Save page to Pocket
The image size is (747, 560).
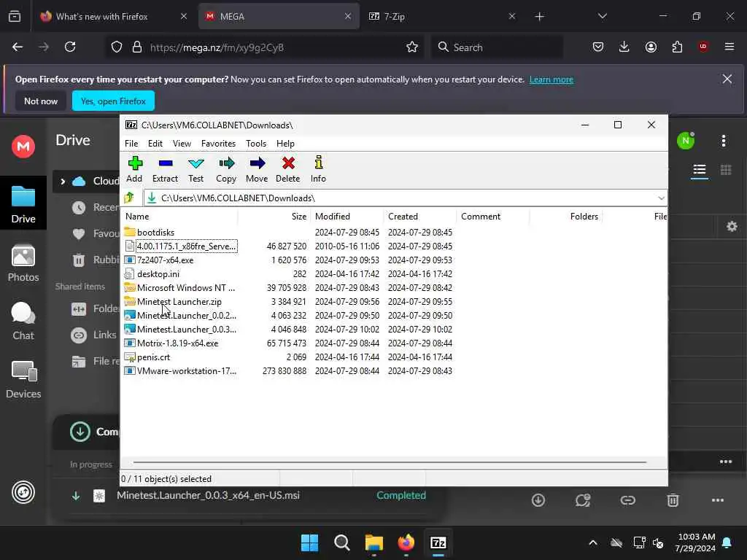pyautogui.click(x=598, y=47)
